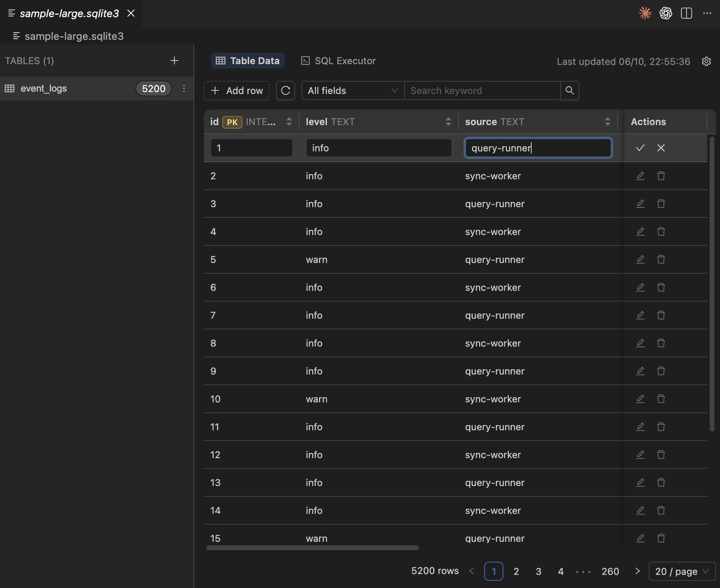Delete row 9 with trash icon
Screen dimensions: 720x588
tap(661, 371)
